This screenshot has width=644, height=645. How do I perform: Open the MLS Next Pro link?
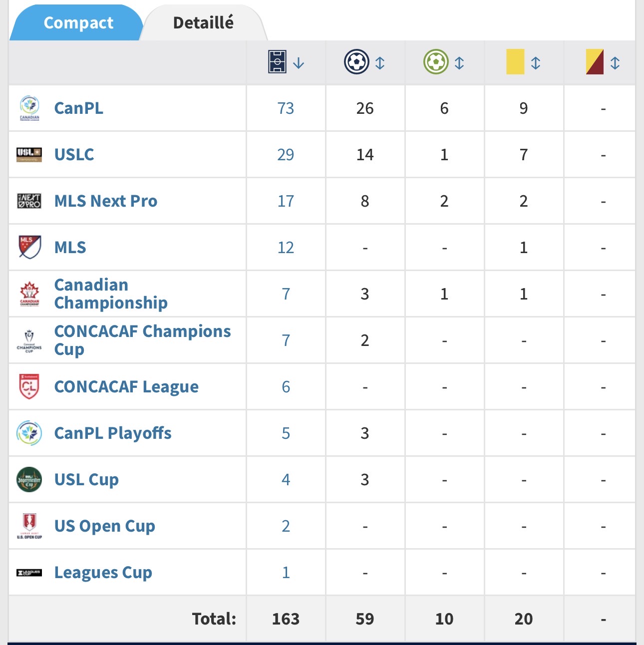pos(106,201)
